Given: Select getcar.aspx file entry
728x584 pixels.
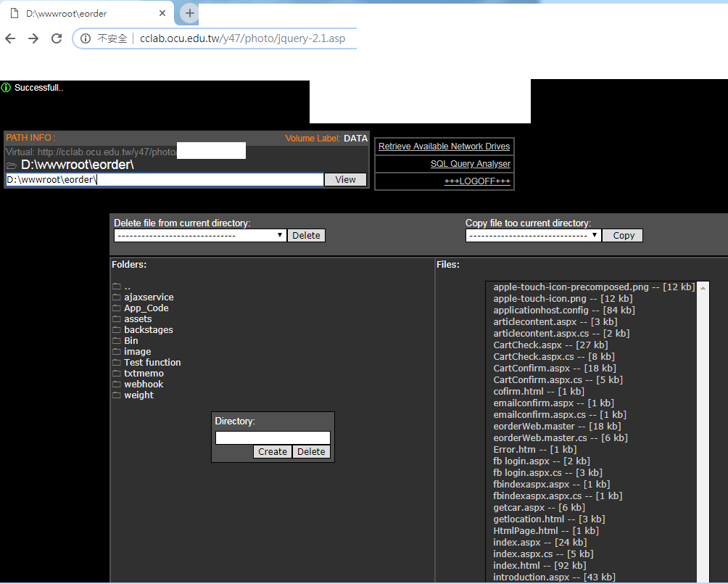Looking at the screenshot, I should click(x=539, y=508).
